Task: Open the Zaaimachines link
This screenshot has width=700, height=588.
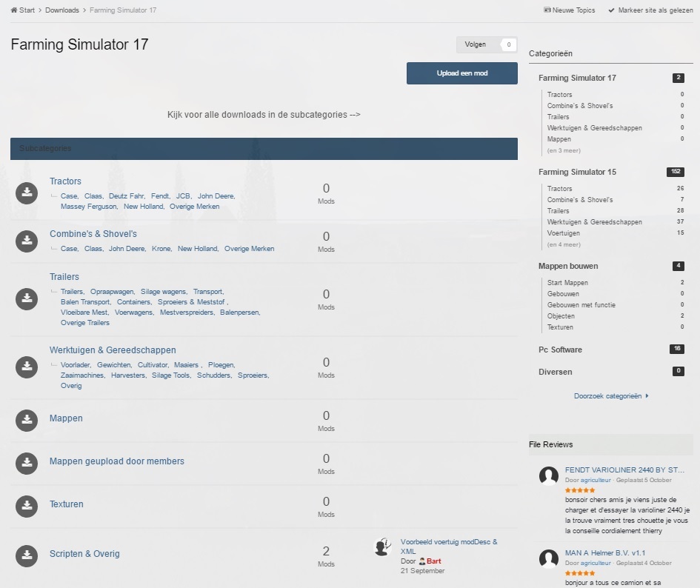Action: click(x=82, y=375)
